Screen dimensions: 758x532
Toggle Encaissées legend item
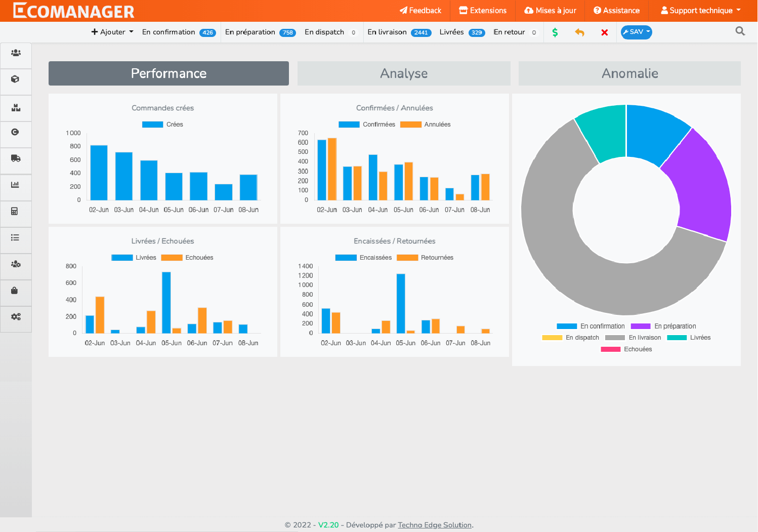coord(363,258)
